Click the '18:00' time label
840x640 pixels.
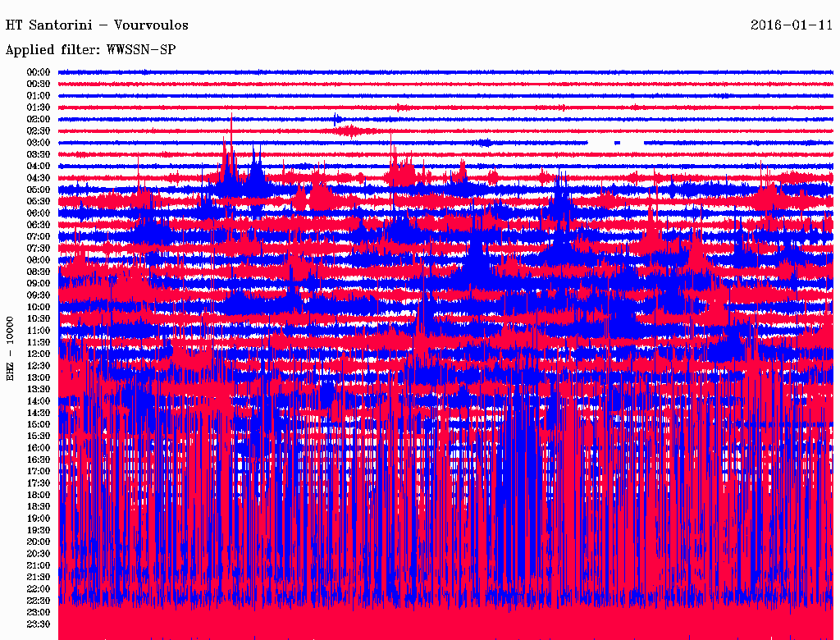[x=39, y=495]
